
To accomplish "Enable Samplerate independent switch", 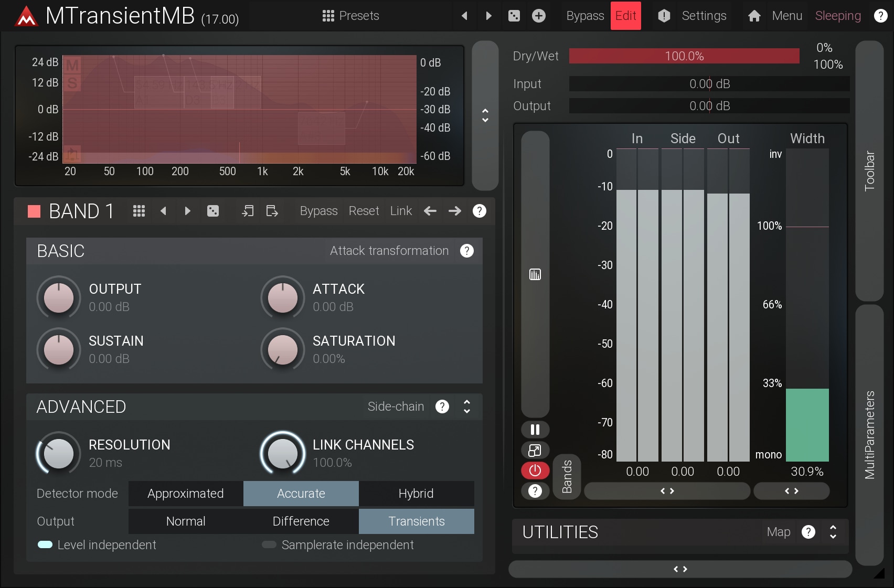I will 269,544.
